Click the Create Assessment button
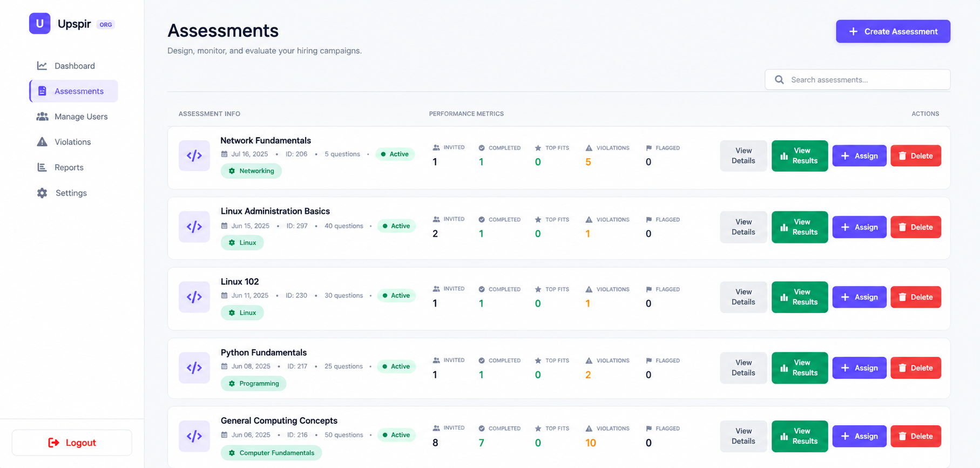This screenshot has height=468, width=980. pyautogui.click(x=893, y=31)
